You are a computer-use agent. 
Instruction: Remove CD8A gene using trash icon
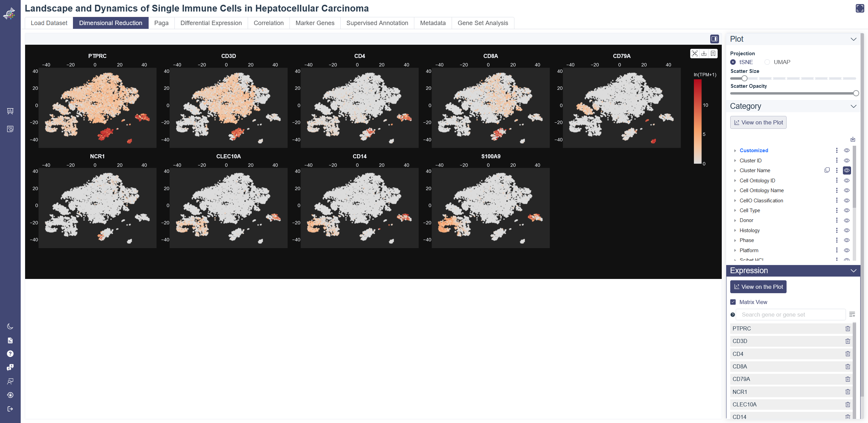click(847, 366)
